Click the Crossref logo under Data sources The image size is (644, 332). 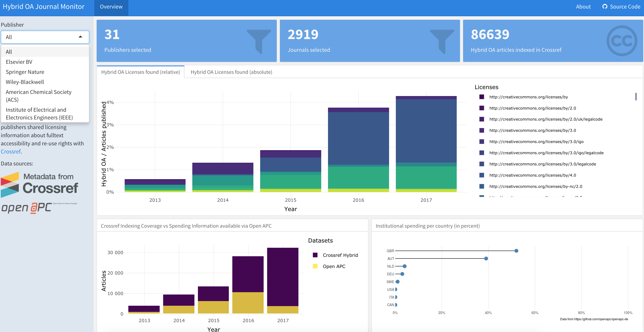39,185
